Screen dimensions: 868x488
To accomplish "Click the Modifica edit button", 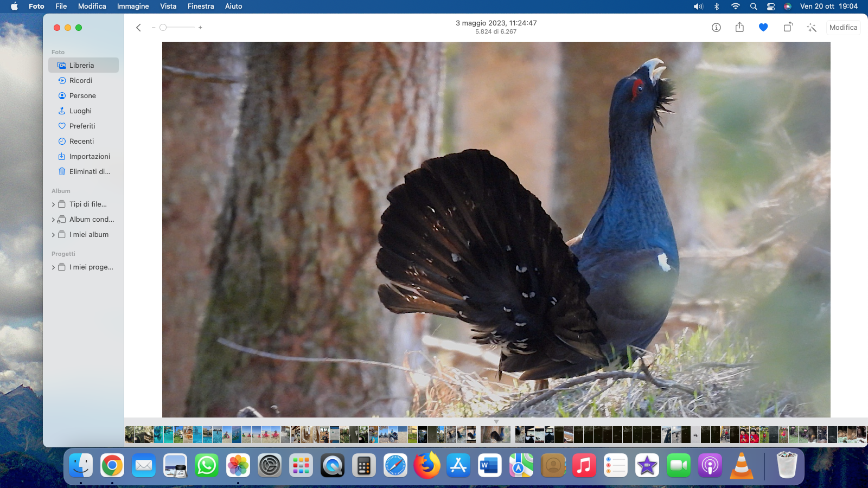I will (843, 28).
